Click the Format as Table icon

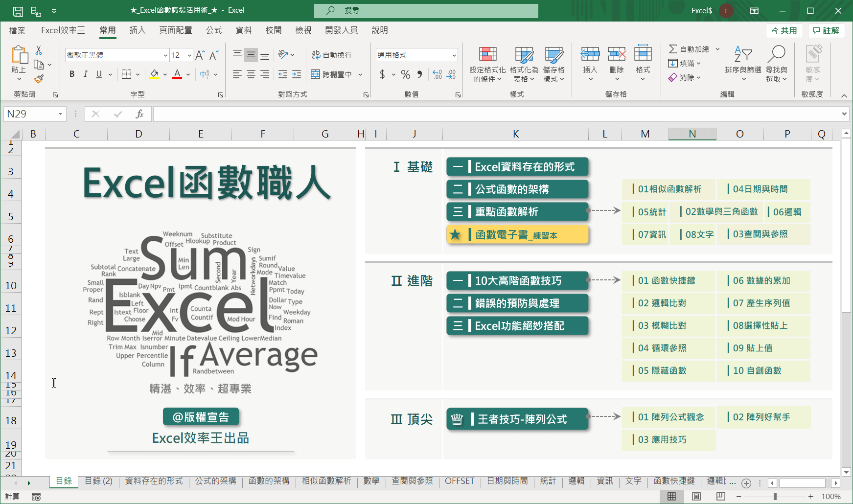(524, 54)
